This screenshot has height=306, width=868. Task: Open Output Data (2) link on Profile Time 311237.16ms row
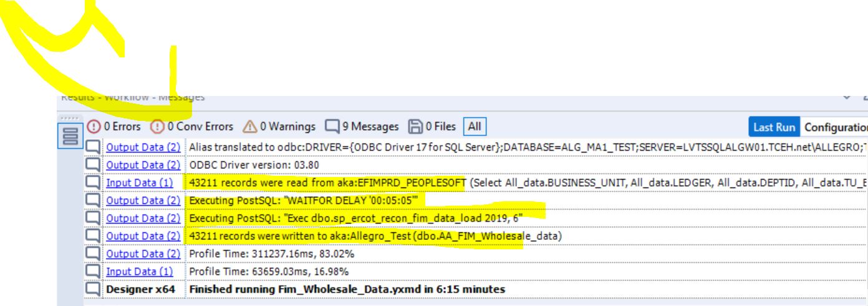(143, 254)
